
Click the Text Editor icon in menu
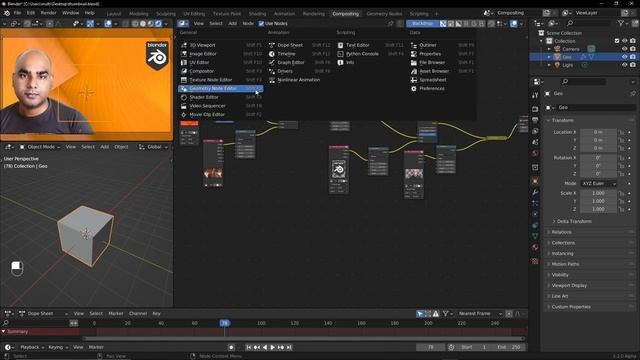(x=340, y=45)
